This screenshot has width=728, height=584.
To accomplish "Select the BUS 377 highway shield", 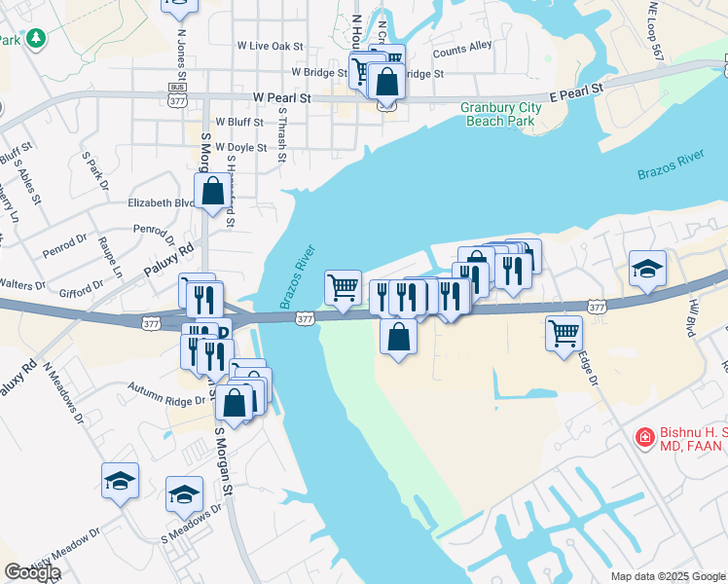I will pos(178,94).
